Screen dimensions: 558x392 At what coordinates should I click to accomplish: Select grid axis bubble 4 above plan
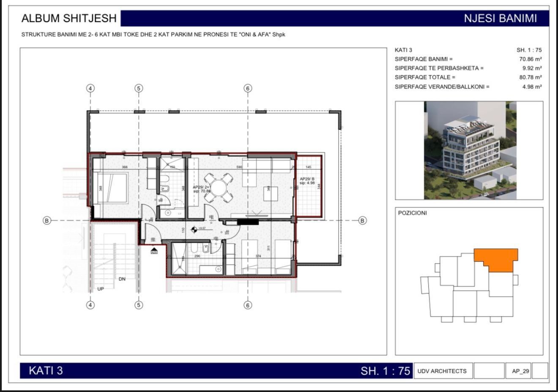[x=90, y=88]
